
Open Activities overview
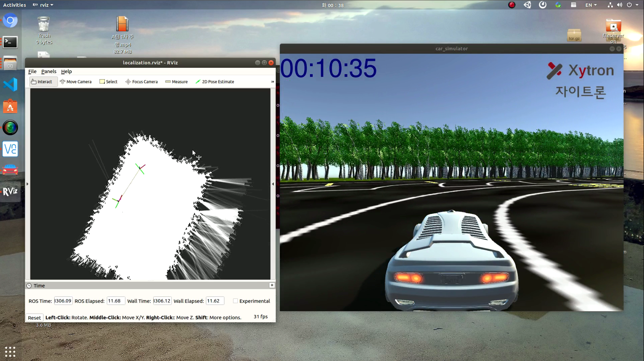pos(14,5)
